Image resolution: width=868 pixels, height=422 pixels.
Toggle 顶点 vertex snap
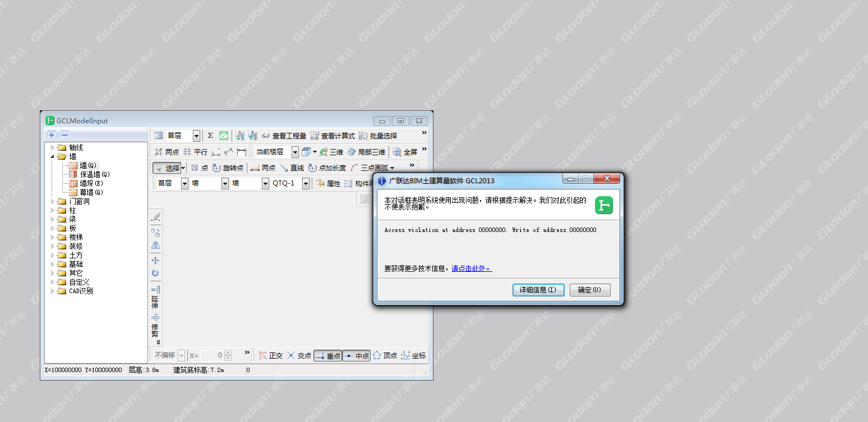point(385,355)
